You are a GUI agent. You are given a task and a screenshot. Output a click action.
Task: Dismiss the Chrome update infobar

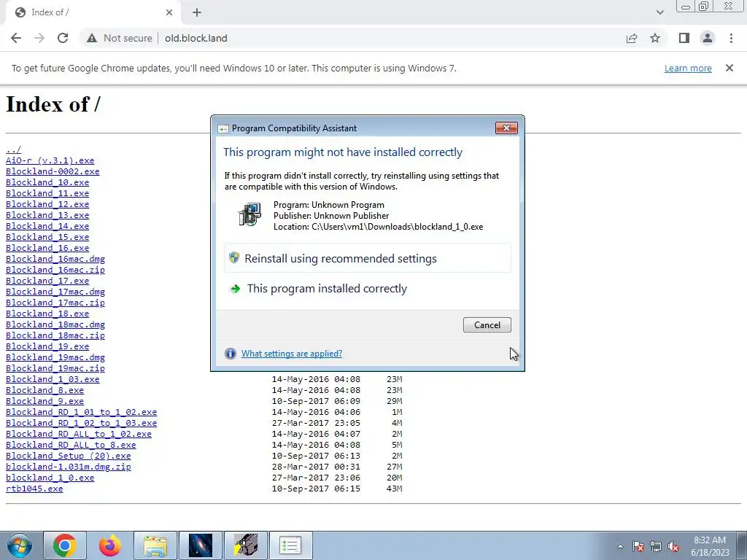click(729, 68)
